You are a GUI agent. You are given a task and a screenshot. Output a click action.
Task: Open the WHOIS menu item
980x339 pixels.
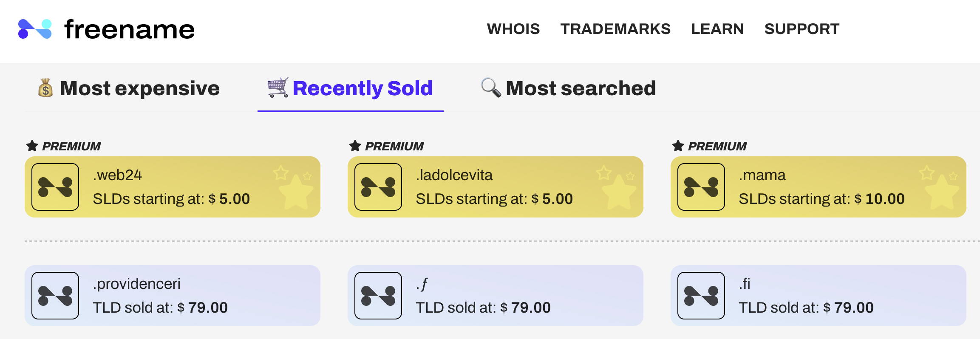point(513,29)
